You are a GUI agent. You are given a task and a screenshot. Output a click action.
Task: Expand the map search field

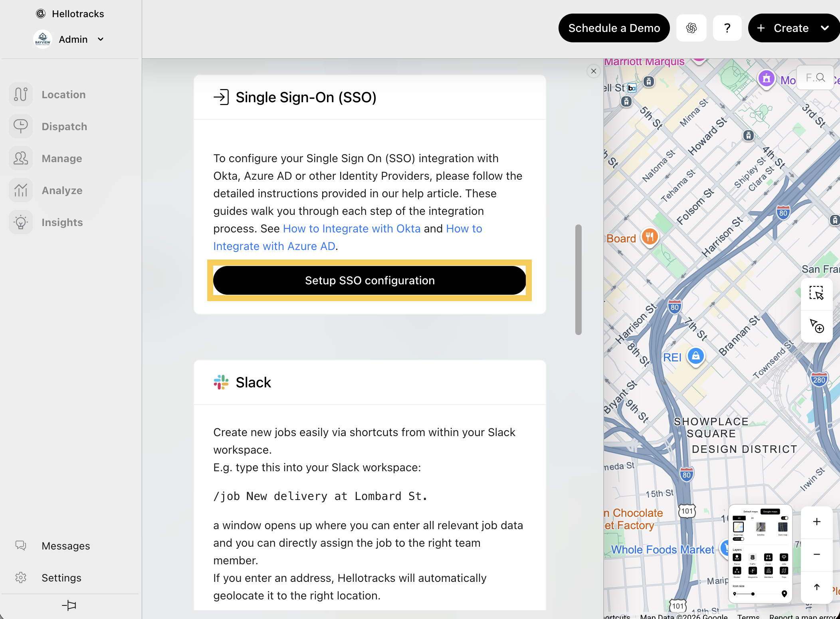(815, 77)
